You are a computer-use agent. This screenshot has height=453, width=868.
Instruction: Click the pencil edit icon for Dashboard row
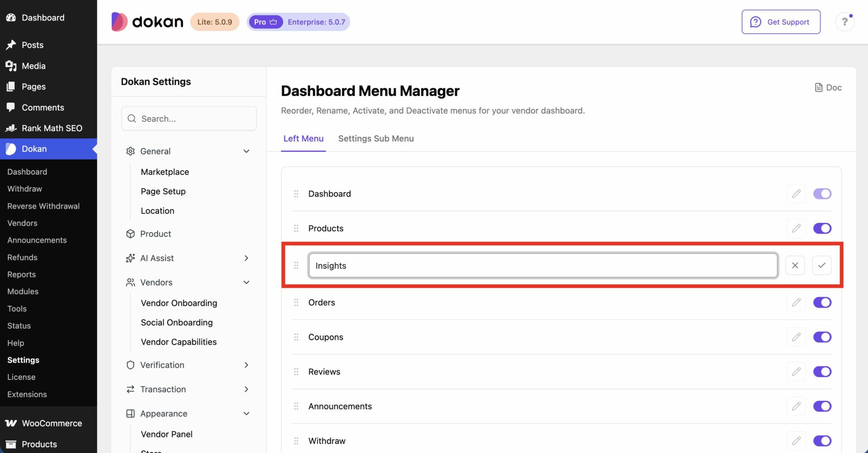[x=796, y=194]
